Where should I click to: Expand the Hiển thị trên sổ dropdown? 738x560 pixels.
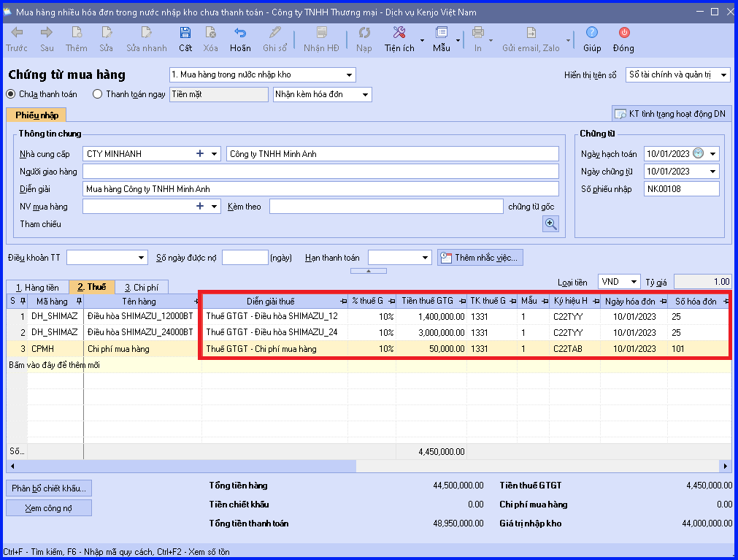[x=724, y=74]
